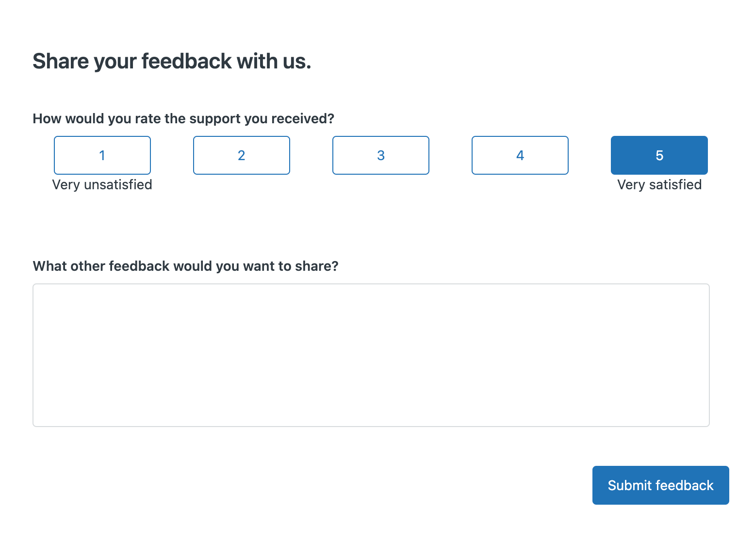The image size is (754, 560).
Task: Click the 'What other feedback' question label
Action: coord(185,266)
